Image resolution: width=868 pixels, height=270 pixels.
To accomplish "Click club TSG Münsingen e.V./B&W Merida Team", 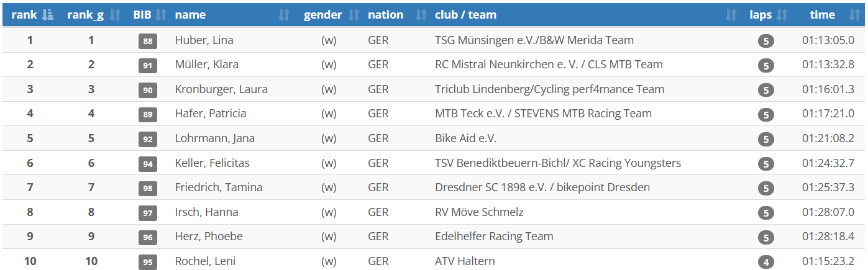I will (534, 40).
